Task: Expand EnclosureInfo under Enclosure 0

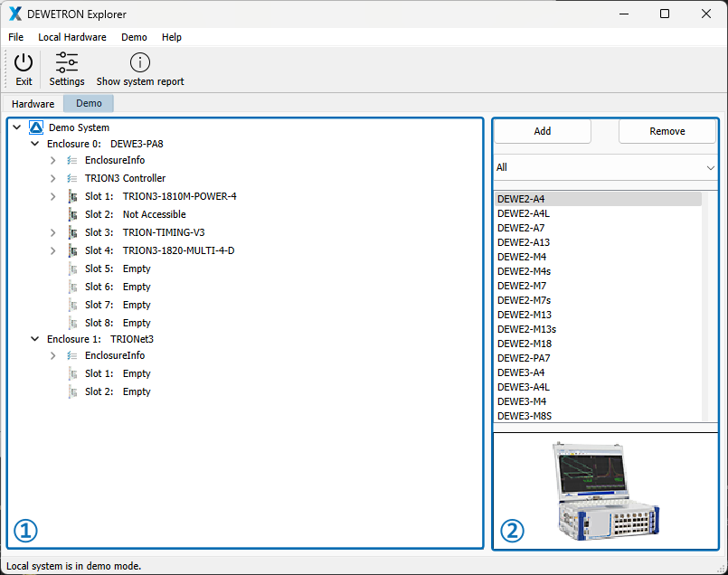Action: pyautogui.click(x=53, y=160)
